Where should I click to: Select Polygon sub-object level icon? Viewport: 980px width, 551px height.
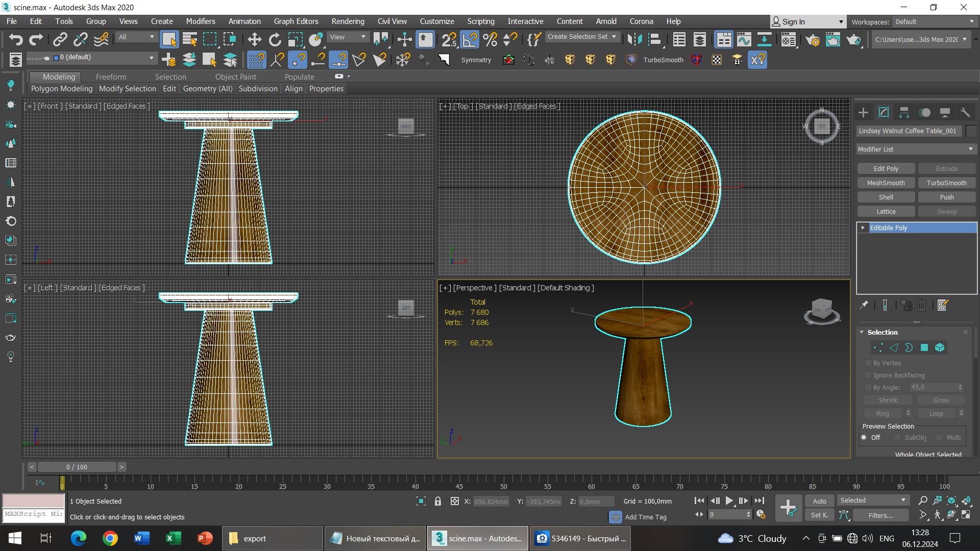click(x=924, y=347)
